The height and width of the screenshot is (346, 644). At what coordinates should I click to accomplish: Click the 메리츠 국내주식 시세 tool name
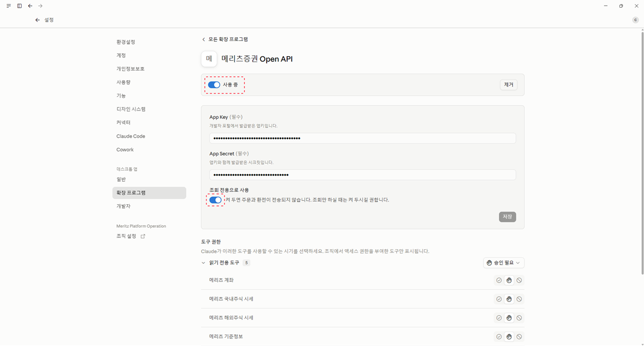tap(231, 299)
